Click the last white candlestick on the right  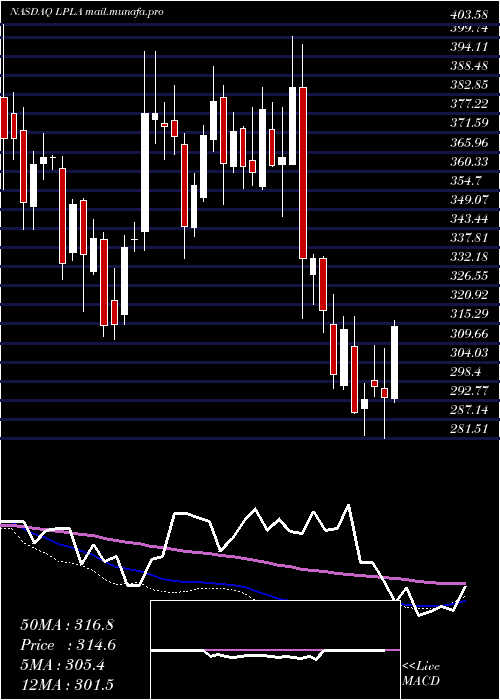tap(395, 362)
